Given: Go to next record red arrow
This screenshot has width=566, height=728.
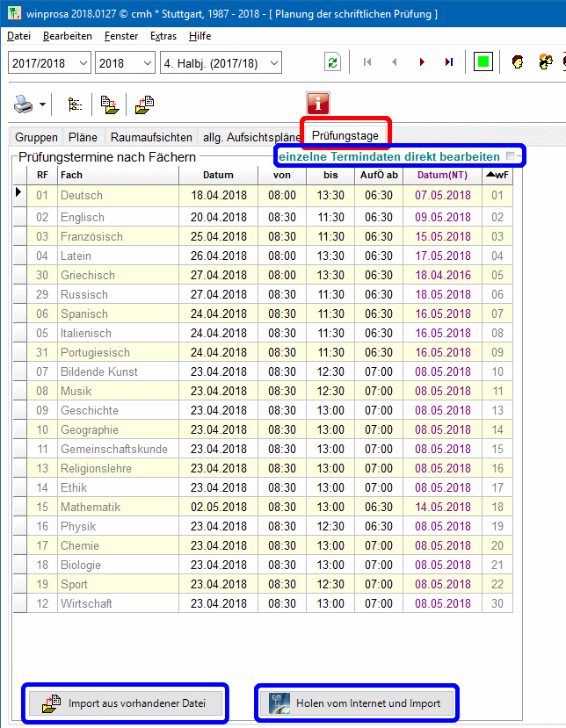Looking at the screenshot, I should [x=422, y=62].
